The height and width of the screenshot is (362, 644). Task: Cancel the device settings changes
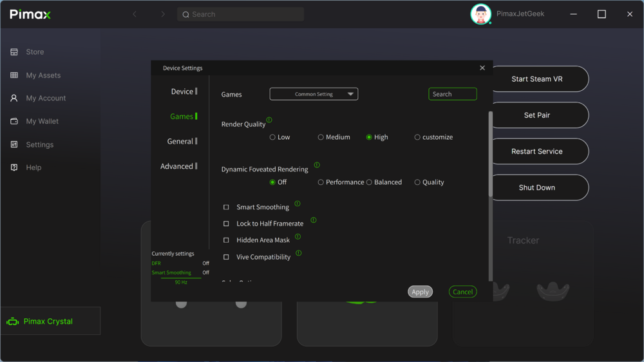click(x=462, y=292)
